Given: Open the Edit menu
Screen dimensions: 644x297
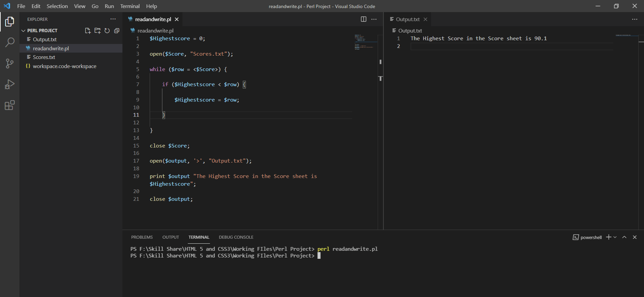Looking at the screenshot, I should (x=36, y=6).
